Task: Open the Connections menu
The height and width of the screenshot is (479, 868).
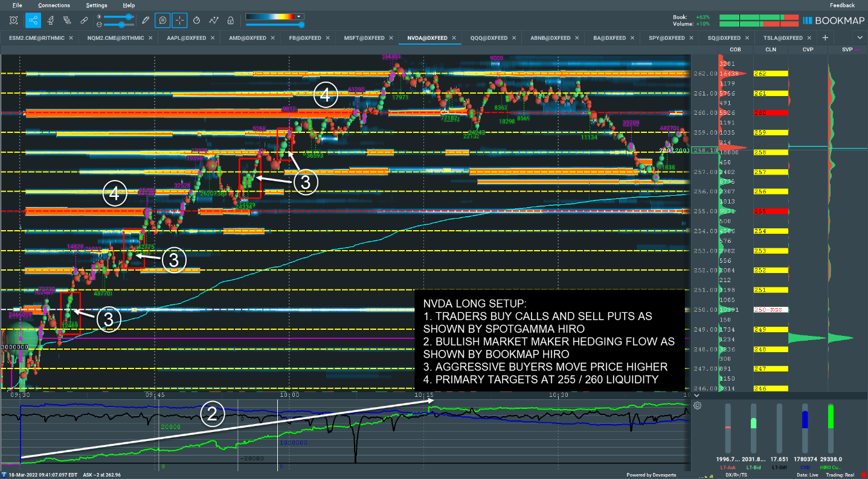Action: coord(54,5)
